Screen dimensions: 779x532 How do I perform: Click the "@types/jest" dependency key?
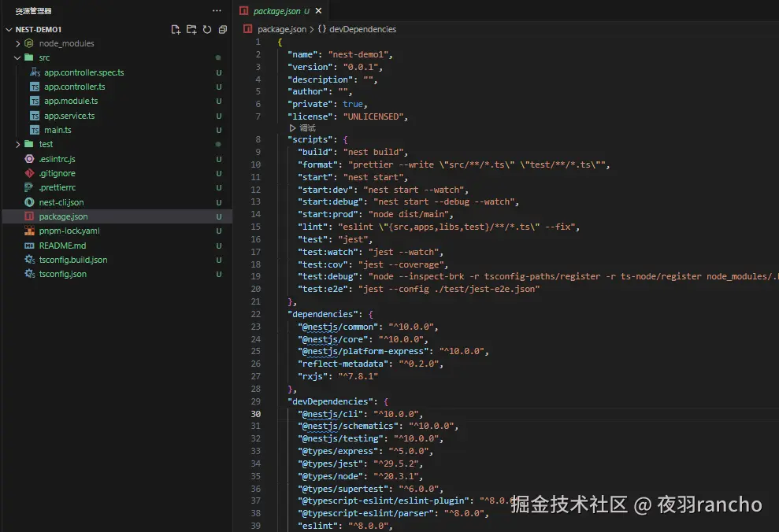tap(332, 464)
